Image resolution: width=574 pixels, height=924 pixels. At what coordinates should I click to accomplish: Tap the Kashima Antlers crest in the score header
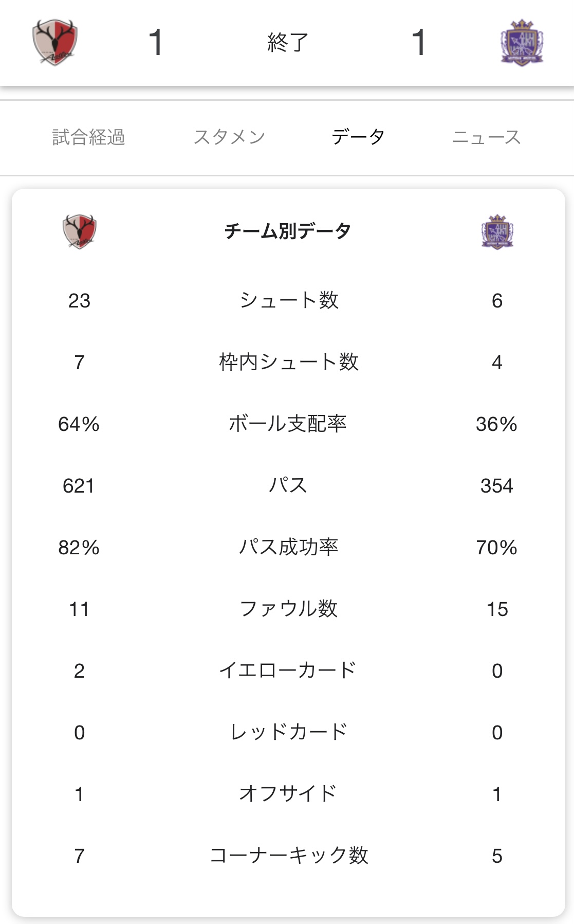click(55, 42)
